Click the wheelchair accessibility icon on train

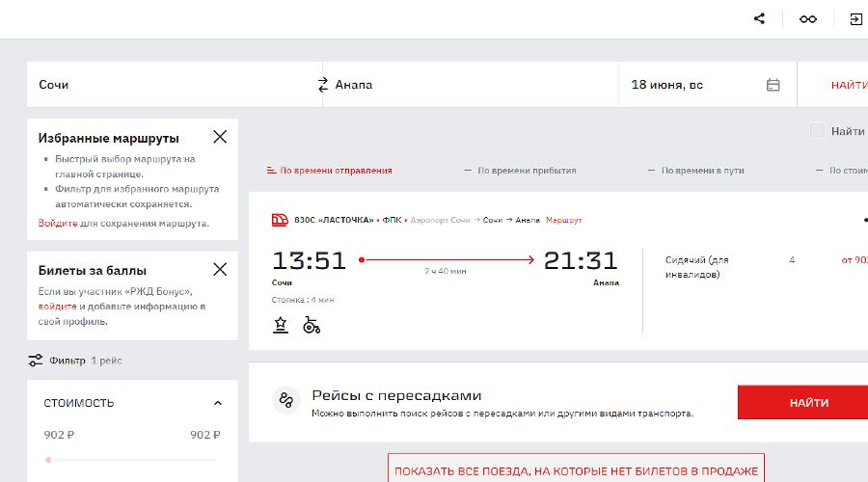(x=312, y=325)
